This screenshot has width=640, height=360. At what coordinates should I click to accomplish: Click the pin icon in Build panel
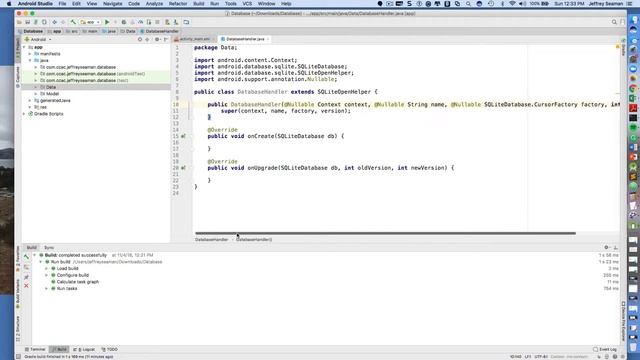tap(26, 277)
